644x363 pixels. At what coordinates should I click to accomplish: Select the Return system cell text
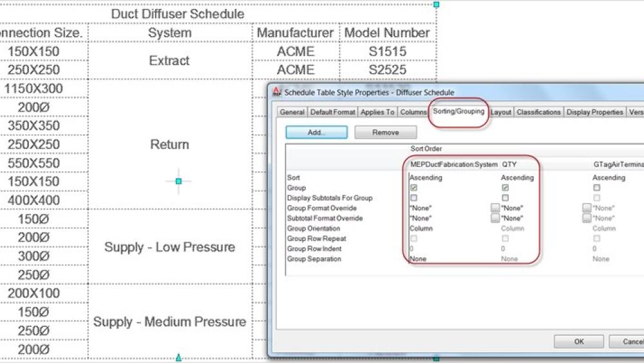click(x=169, y=144)
